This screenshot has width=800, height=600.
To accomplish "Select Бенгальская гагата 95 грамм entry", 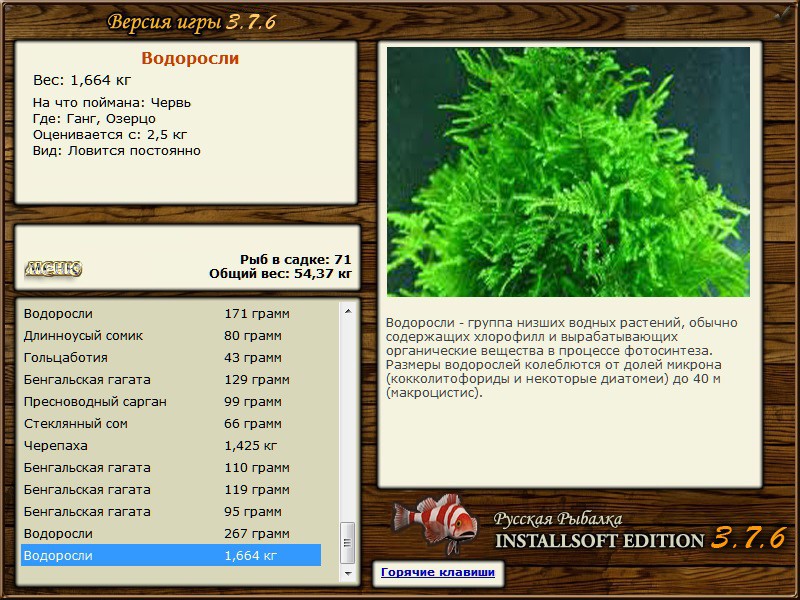I will coord(171,511).
